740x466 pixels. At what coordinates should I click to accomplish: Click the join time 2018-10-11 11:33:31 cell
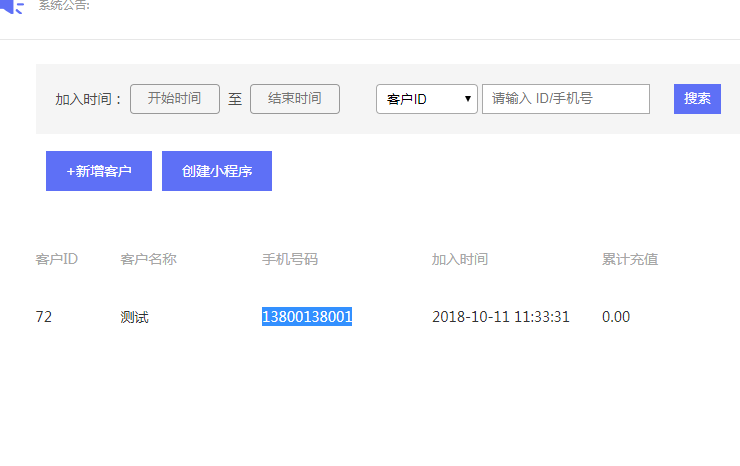(501, 317)
